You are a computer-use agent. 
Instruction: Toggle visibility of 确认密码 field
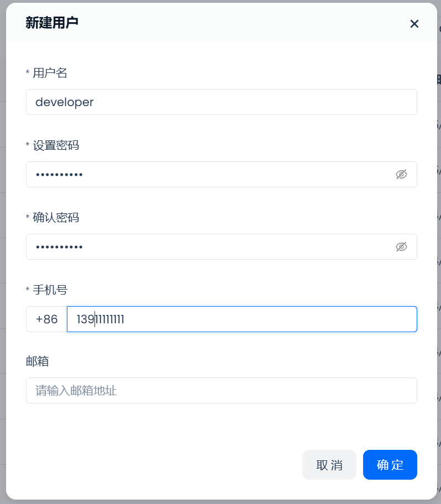pos(401,247)
